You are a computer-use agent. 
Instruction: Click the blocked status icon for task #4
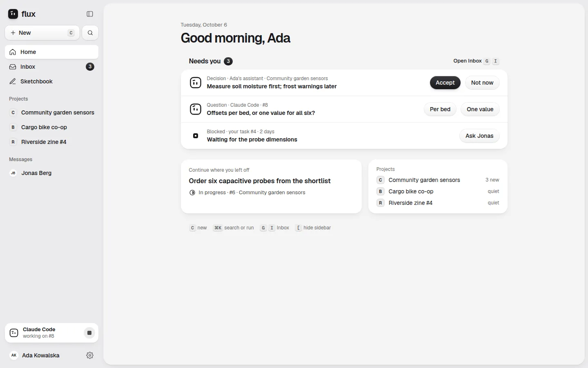pos(196,136)
